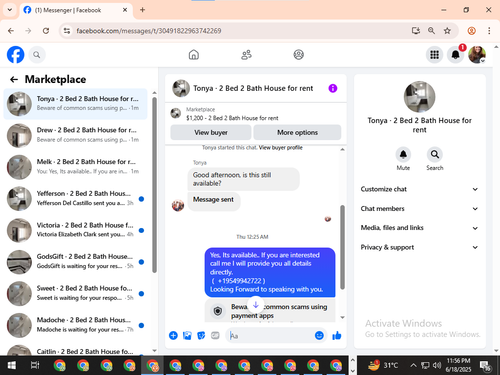Open the account profile picture menu

[x=477, y=55]
